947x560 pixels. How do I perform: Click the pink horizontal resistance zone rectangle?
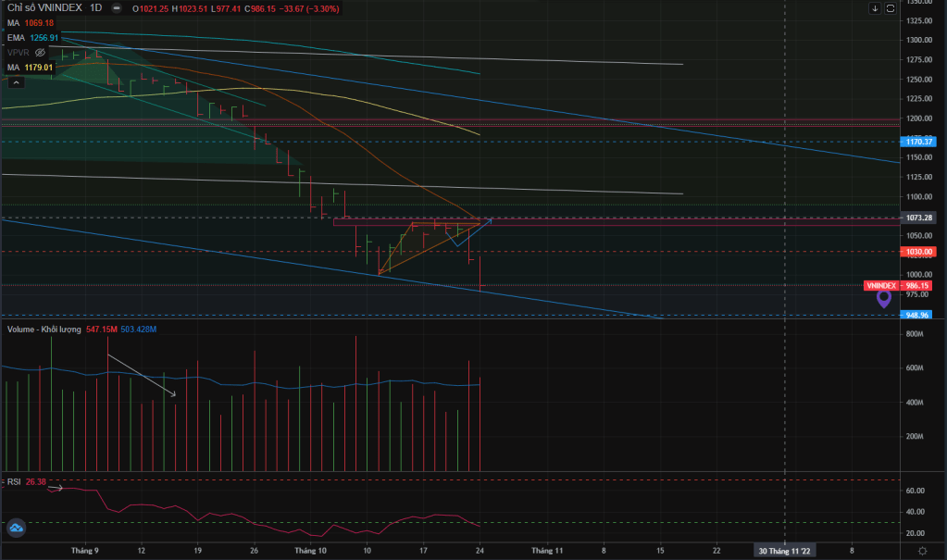tap(611, 221)
